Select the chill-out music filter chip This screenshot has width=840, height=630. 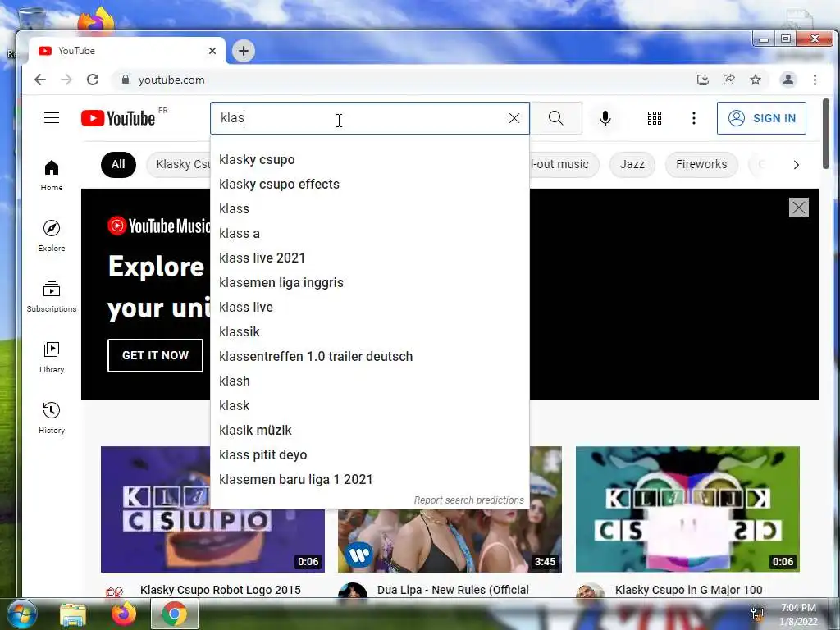(x=564, y=164)
